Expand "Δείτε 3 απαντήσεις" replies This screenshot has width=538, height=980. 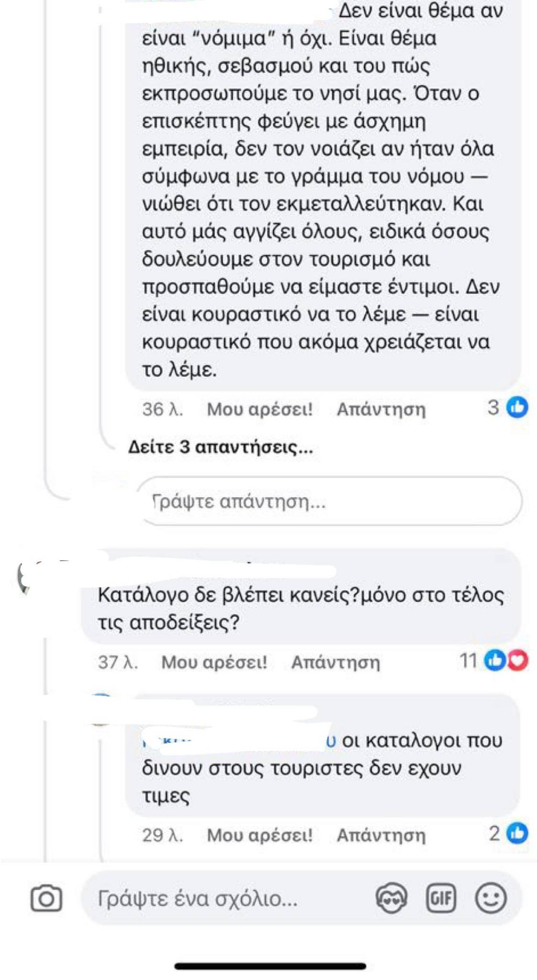click(220, 447)
